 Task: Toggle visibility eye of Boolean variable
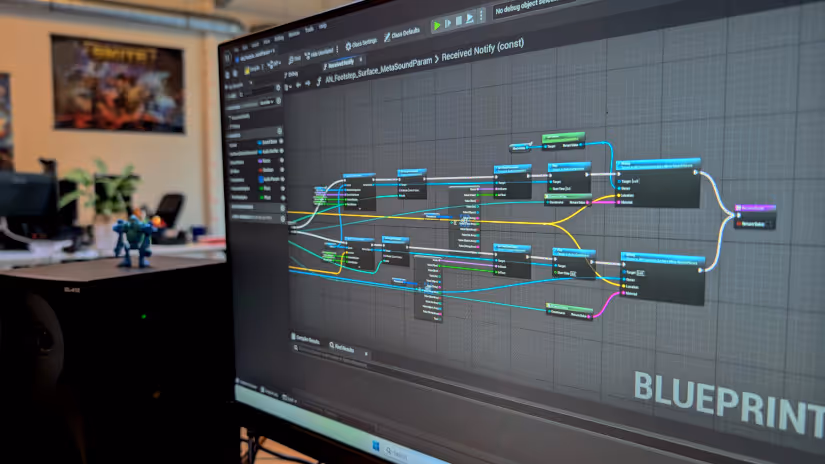(282, 169)
